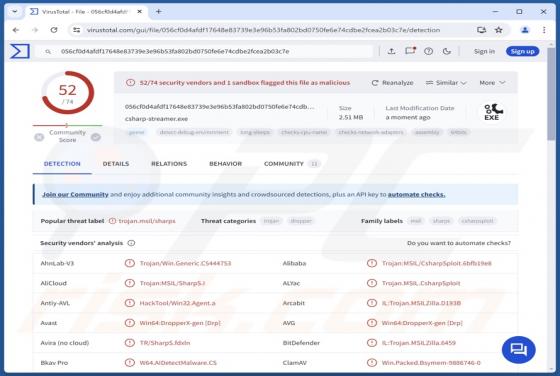Open tab search dropdown arrow
The width and height of the screenshot is (560, 376).
pos(15,11)
